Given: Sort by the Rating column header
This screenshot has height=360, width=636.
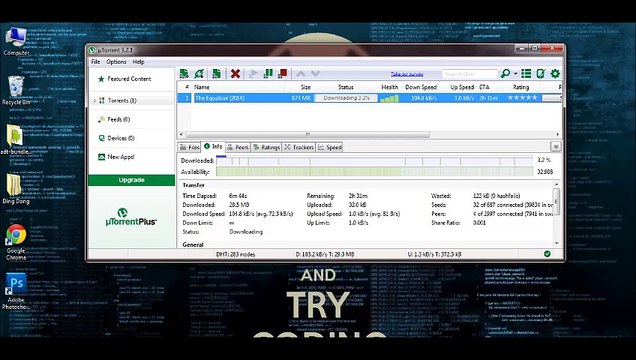Looking at the screenshot, I should point(521,87).
